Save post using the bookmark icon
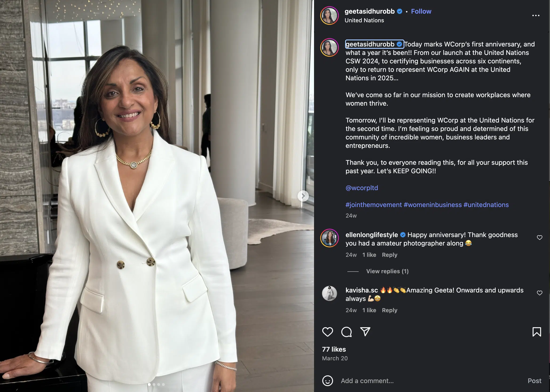The image size is (550, 392). click(x=537, y=332)
